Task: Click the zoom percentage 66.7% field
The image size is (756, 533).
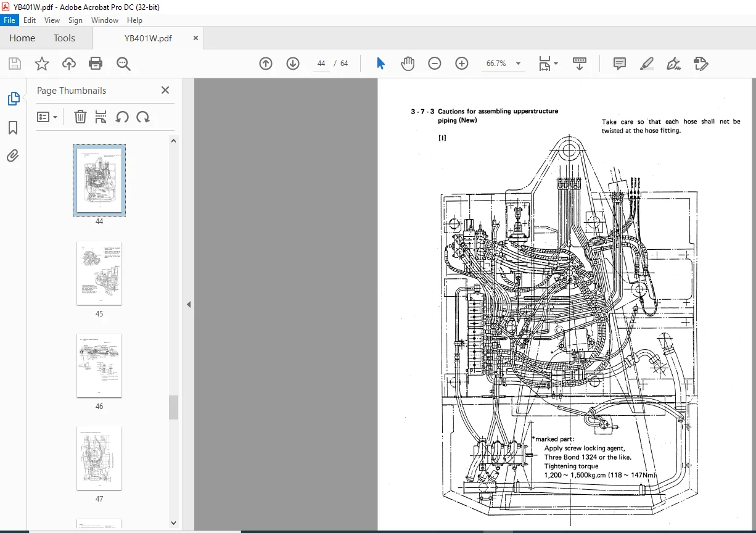Action: (496, 64)
